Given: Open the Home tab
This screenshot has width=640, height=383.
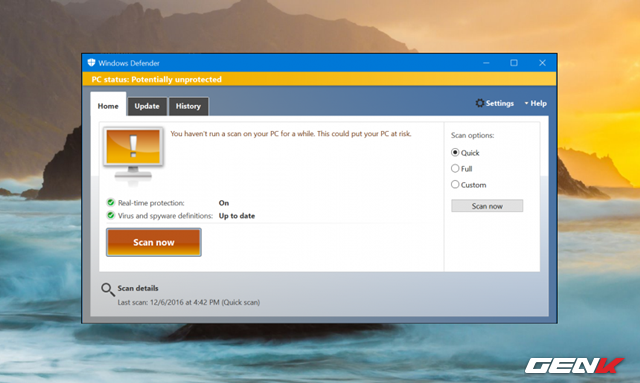Looking at the screenshot, I should point(108,106).
